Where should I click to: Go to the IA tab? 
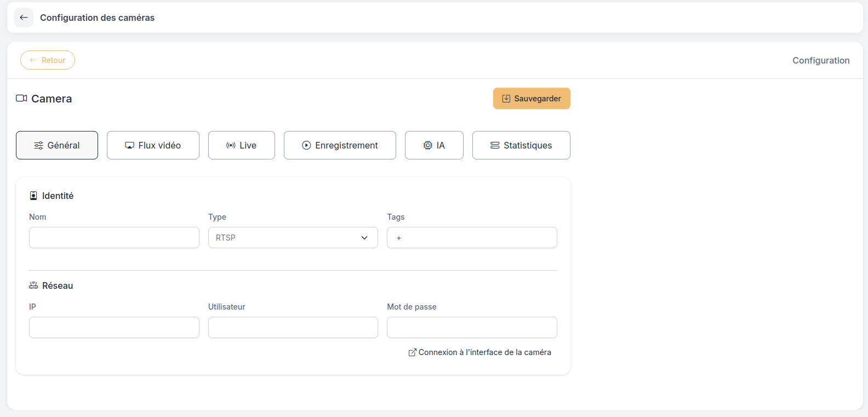point(434,145)
